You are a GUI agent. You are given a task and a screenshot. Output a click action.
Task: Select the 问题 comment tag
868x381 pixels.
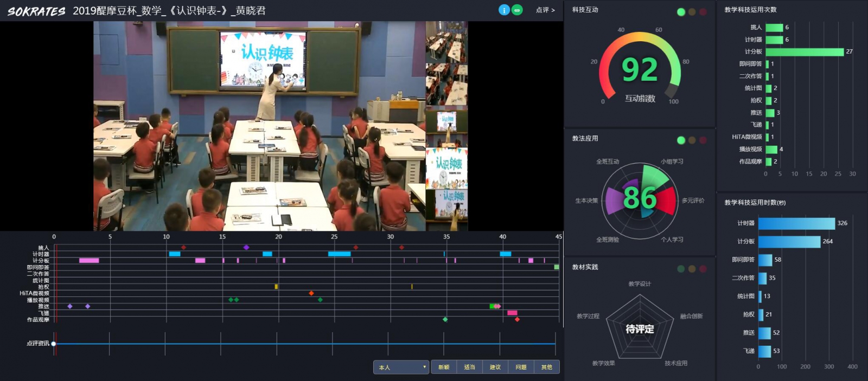[x=521, y=367]
